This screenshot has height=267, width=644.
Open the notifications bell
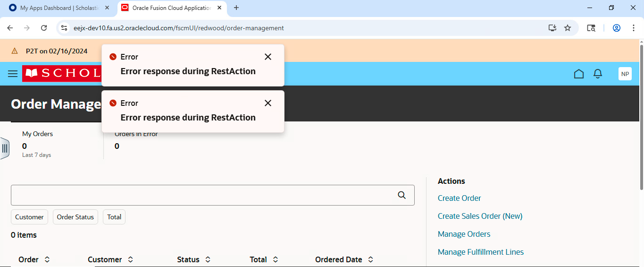point(598,74)
